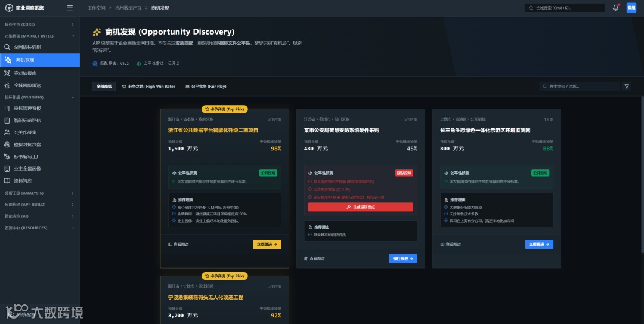Viewport: 644px width, 324px height.
Task: Click the filter funnel icon
Action: (x=627, y=87)
